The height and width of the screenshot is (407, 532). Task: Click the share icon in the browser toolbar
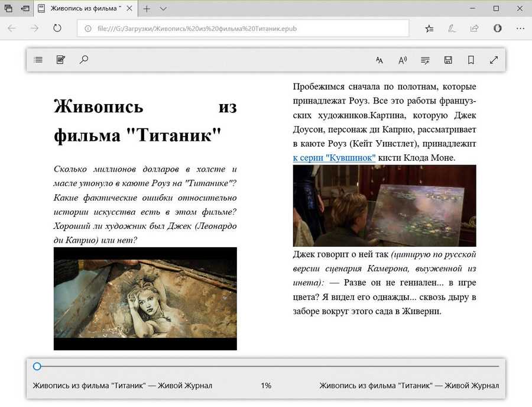coord(474,28)
